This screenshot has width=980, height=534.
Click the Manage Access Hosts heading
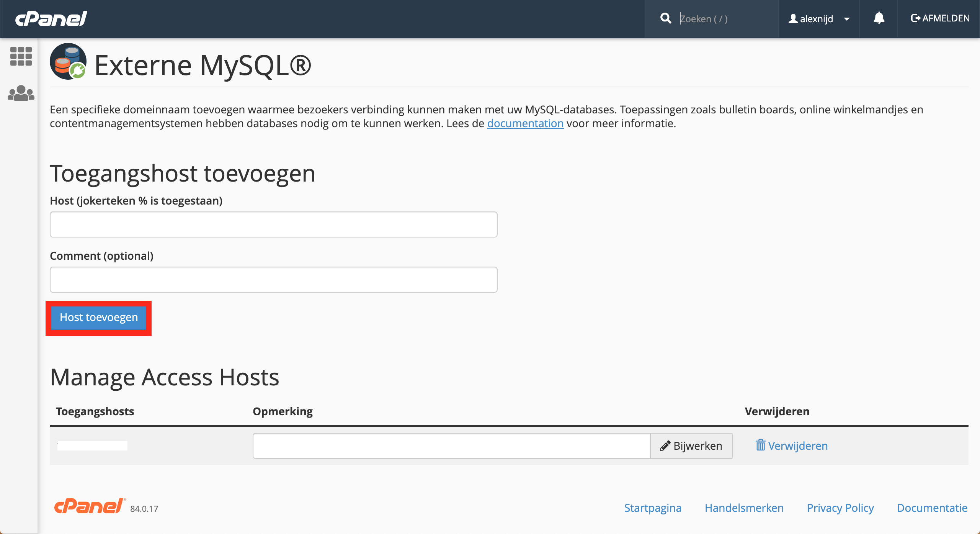click(x=165, y=377)
